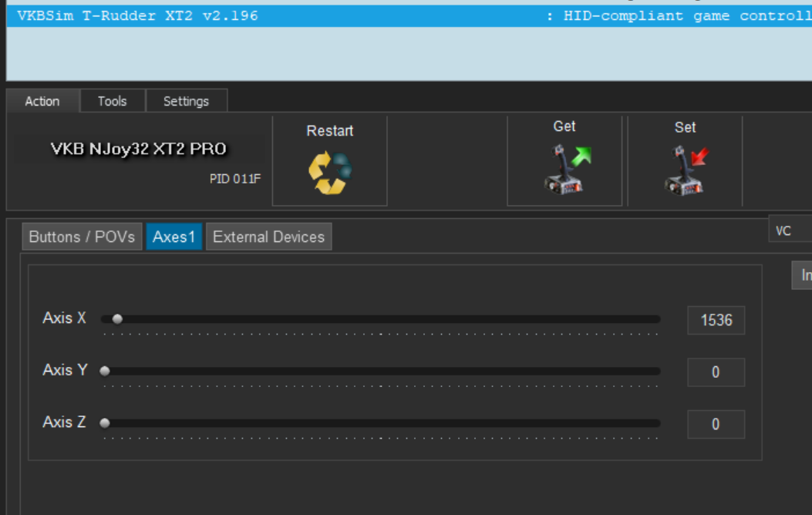This screenshot has width=812, height=515.
Task: Open the Settings tab
Action: tap(187, 101)
